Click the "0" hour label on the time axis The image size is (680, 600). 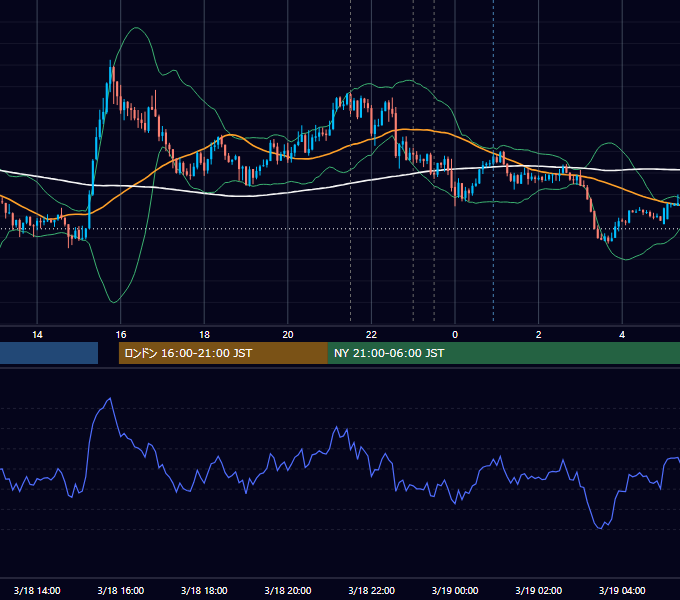point(455,334)
